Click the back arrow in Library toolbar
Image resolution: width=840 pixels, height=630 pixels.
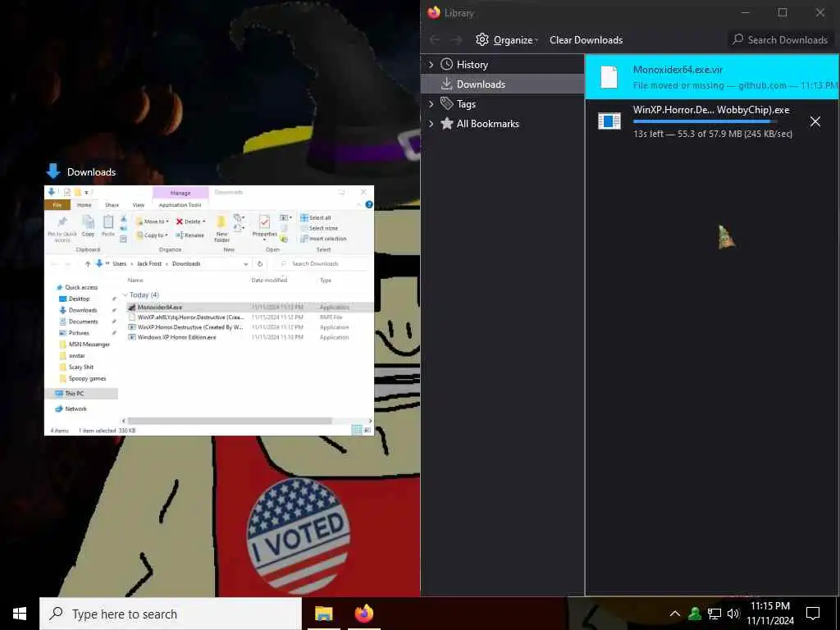(x=435, y=39)
